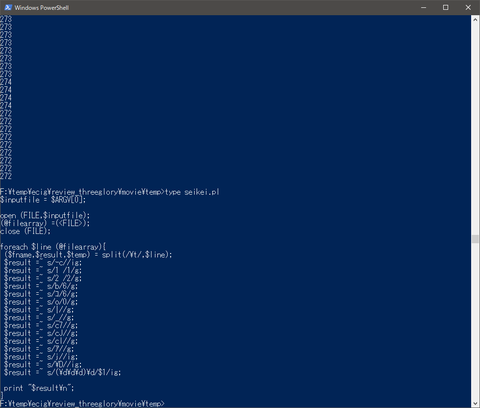
Task: Click the substitution line "s/c7//g;"
Action: (41, 325)
